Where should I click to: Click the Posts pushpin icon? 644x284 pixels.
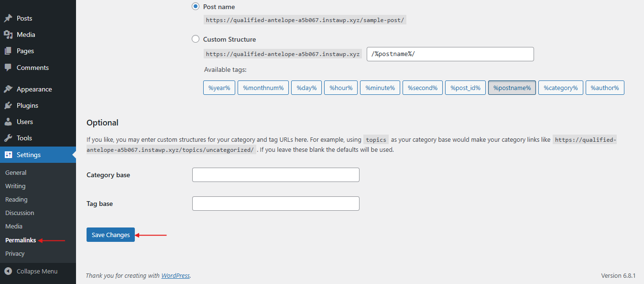coord(8,18)
